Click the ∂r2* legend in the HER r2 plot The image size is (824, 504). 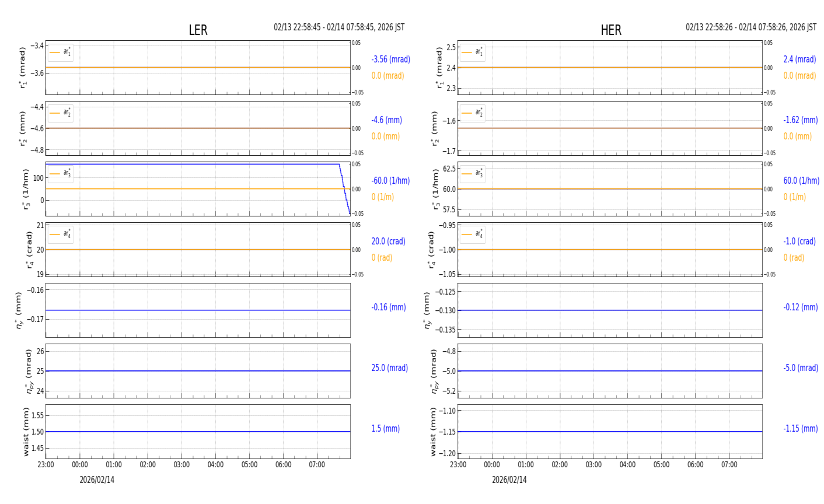(x=473, y=113)
